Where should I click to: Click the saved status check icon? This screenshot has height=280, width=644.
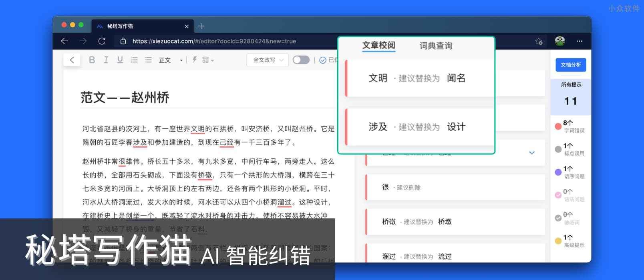coord(322,60)
